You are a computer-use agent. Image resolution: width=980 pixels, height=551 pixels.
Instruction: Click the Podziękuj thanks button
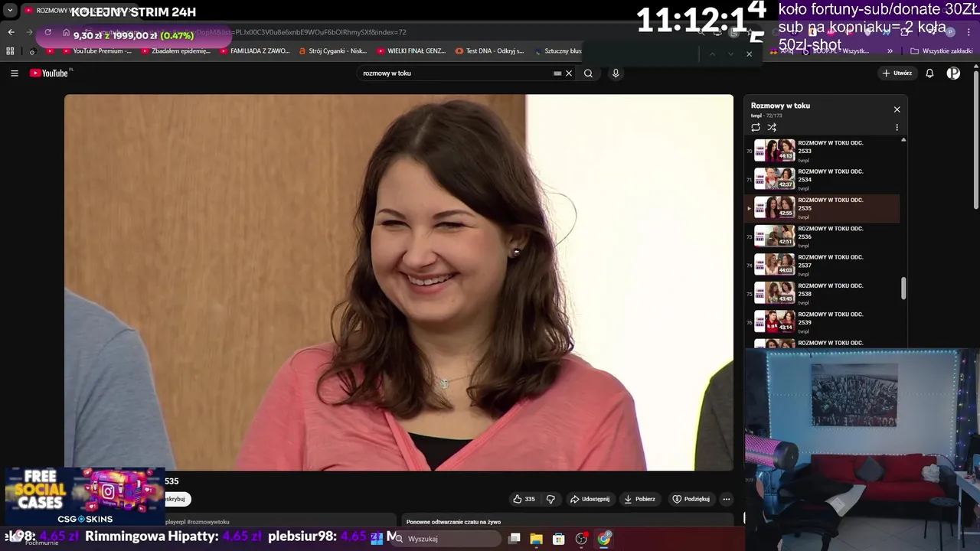point(691,499)
